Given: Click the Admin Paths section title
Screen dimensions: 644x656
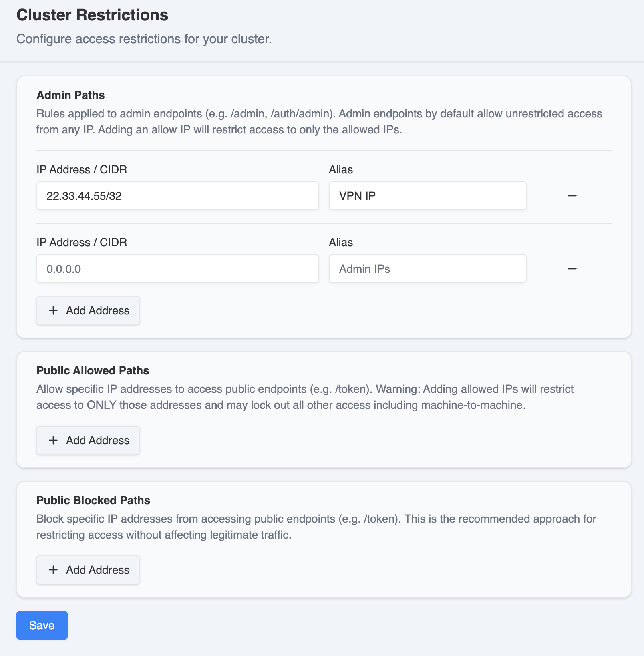Looking at the screenshot, I should point(70,95).
